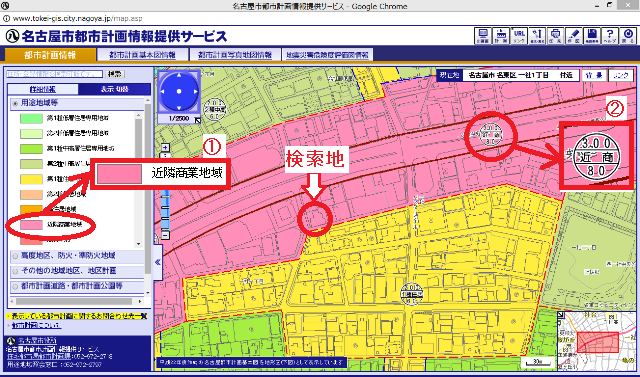Click the 背景 background button
640x377 pixels.
click(594, 75)
